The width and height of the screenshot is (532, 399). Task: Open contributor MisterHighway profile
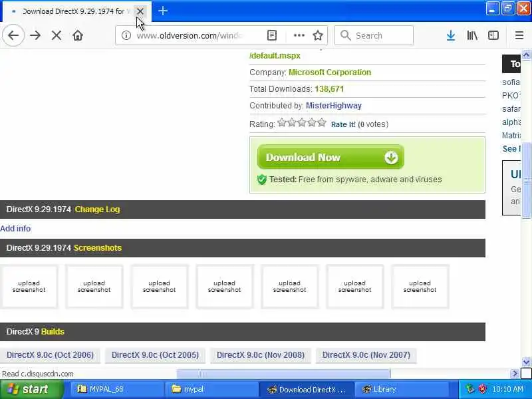click(334, 106)
